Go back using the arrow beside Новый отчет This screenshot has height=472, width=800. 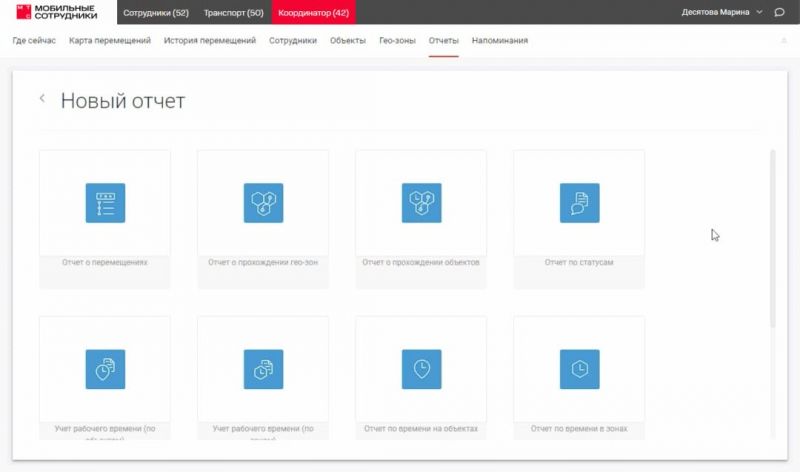click(42, 98)
